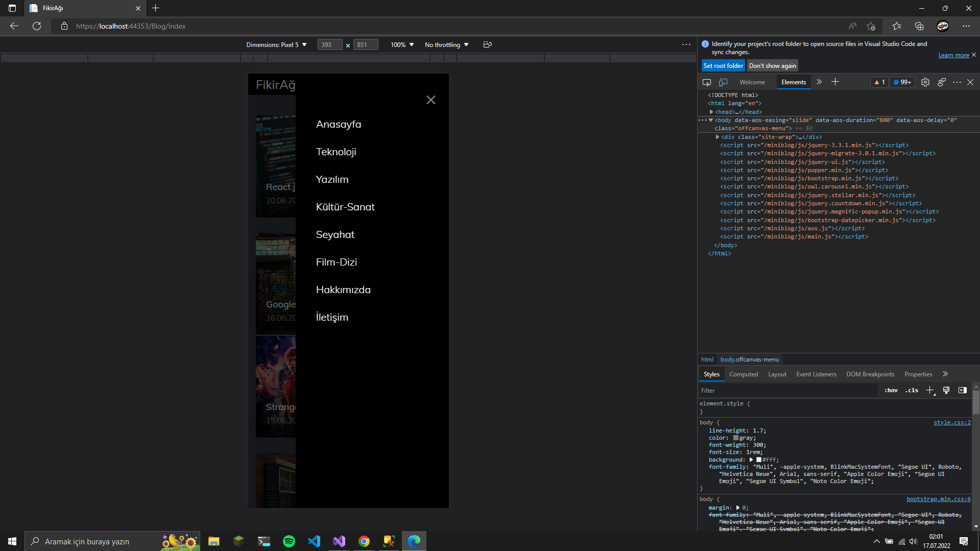Viewport: 980px width, 551px height.
Task: Open the browser favorites star icon
Action: 897,26
